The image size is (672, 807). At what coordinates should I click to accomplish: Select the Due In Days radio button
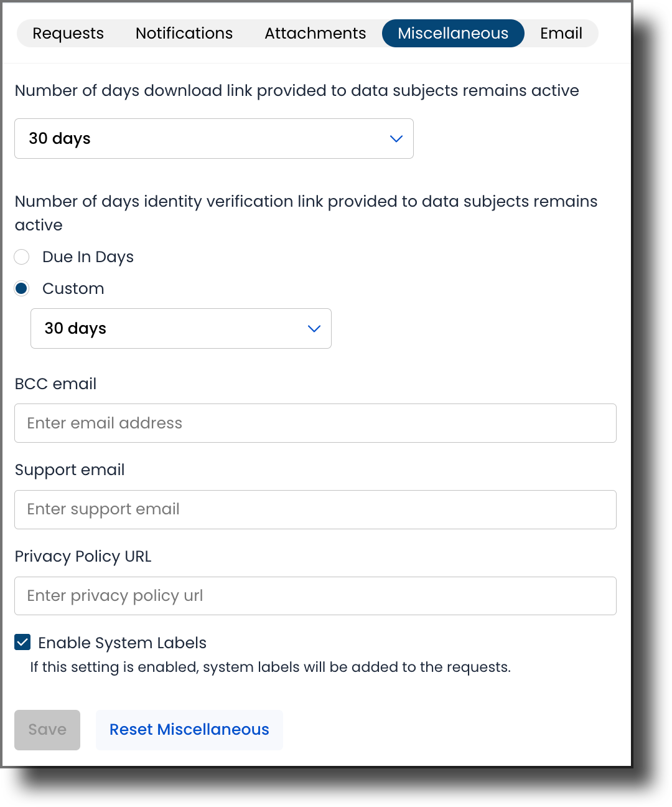tap(22, 257)
